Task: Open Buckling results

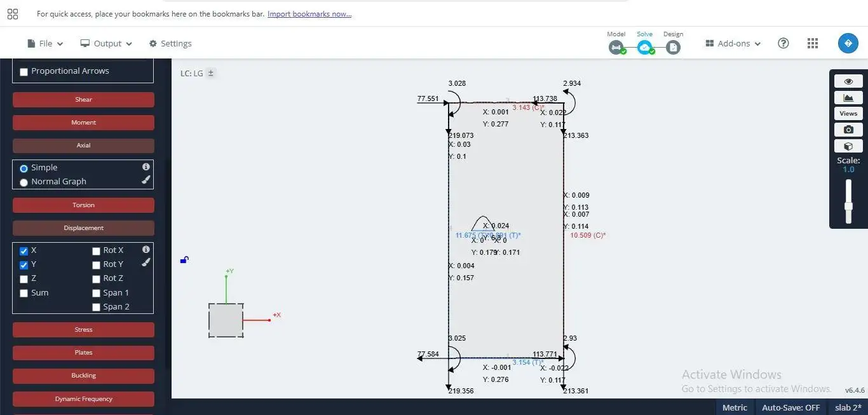Action: 83,376
